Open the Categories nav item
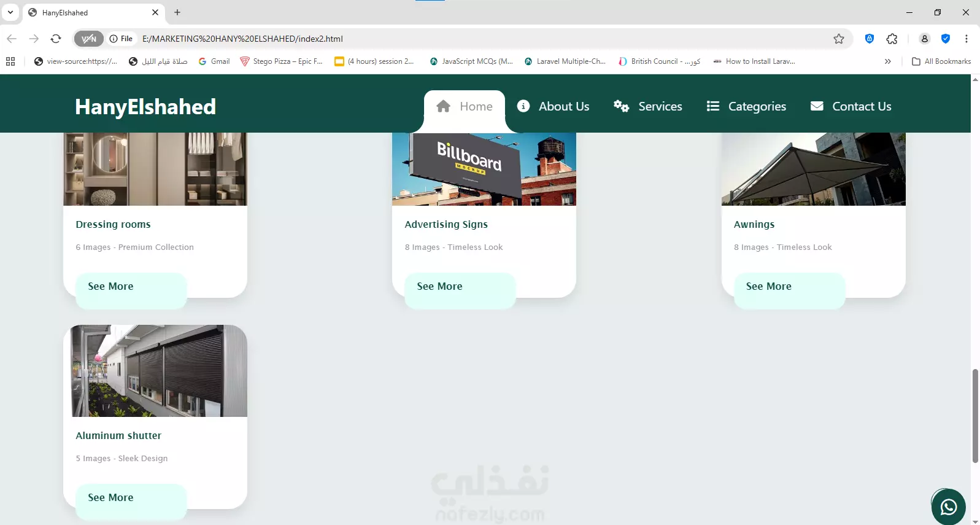This screenshot has width=980, height=525. [746, 106]
